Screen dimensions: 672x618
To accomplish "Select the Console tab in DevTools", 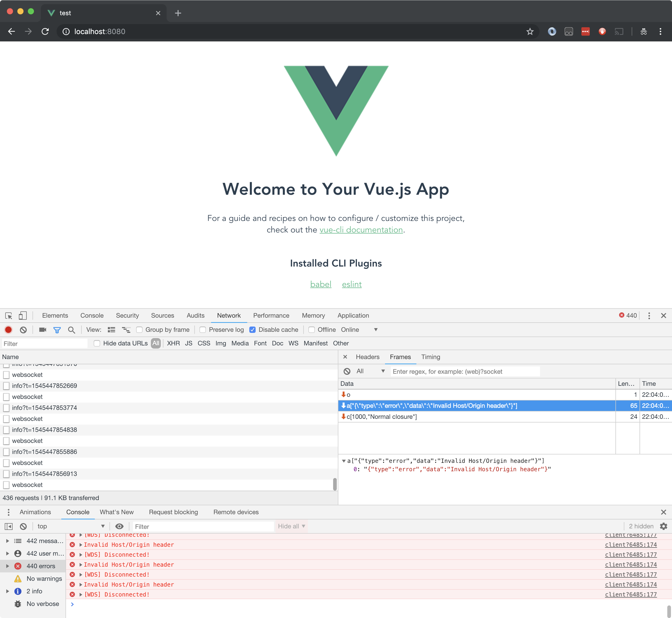I will click(x=92, y=315).
